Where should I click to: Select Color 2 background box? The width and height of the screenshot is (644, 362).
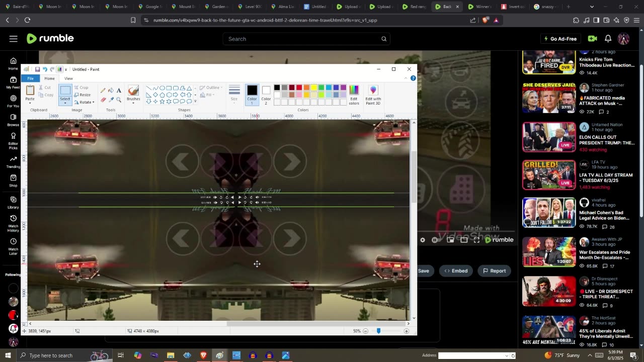tap(266, 94)
